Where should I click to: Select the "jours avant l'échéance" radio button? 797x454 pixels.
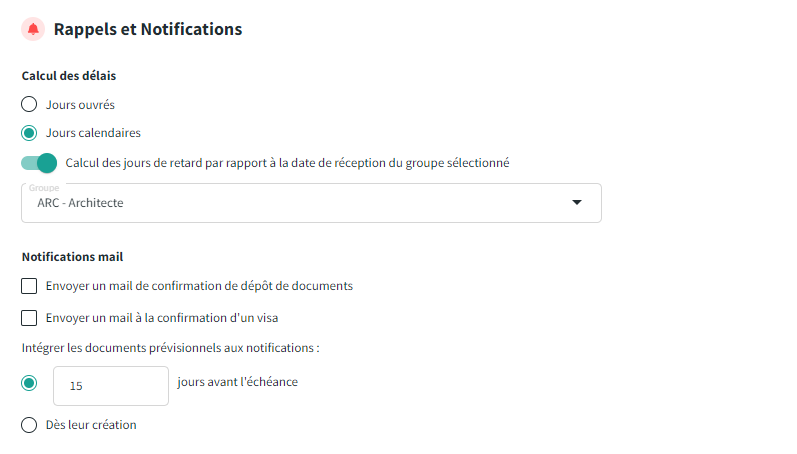coord(29,382)
